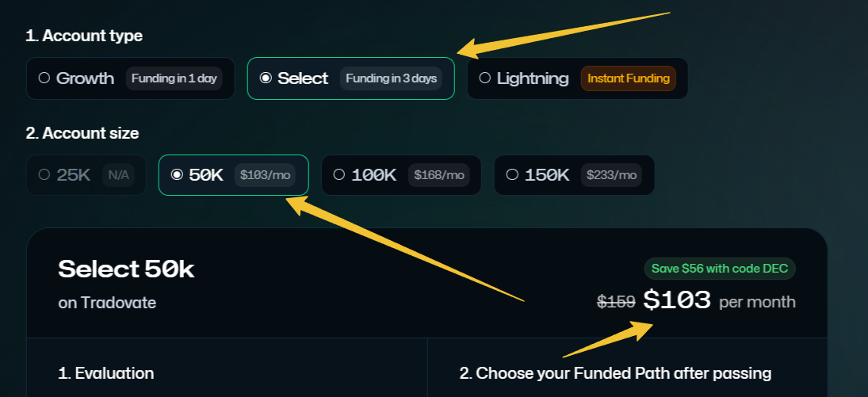Click the orange "Instant Funding" badge
Screen dimensions: 868x397
point(629,78)
